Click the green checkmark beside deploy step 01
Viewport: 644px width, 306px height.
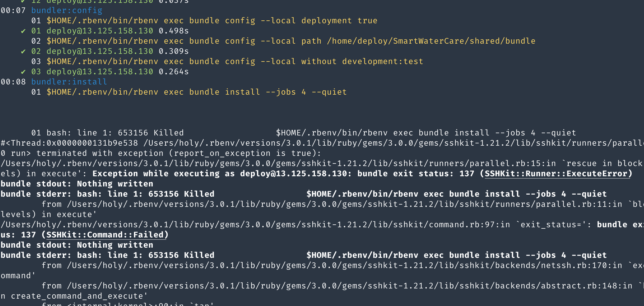pyautogui.click(x=24, y=31)
